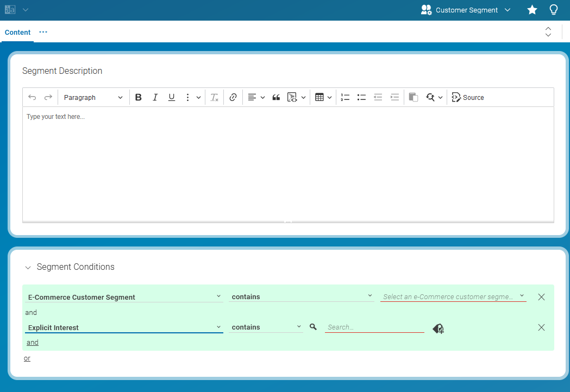Add a new condition with the 'or' link
The width and height of the screenshot is (570, 392).
tap(27, 358)
